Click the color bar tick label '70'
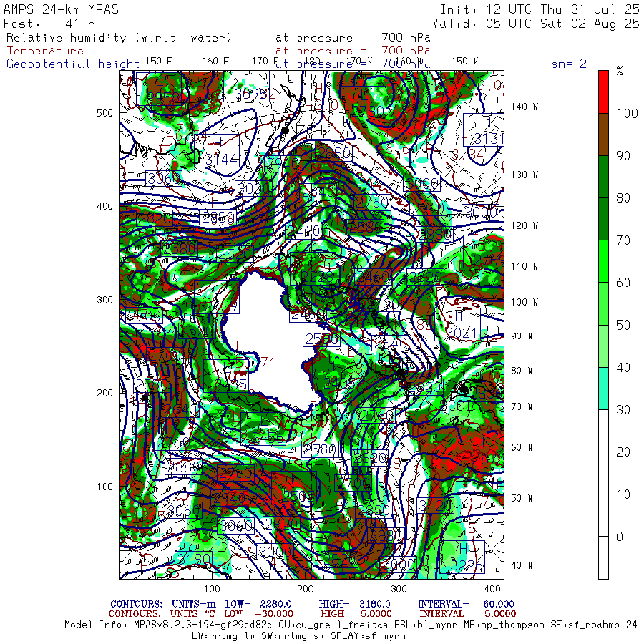The image size is (644, 644). point(623,240)
